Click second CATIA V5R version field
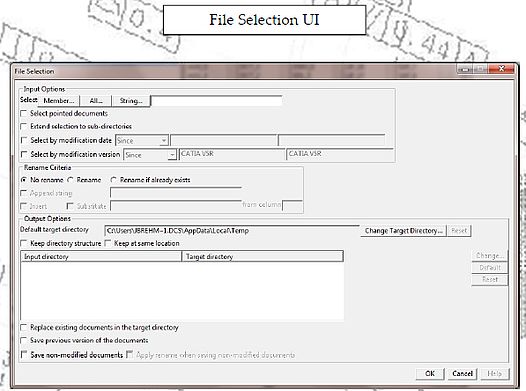Viewport: 526px width, 391px height. click(x=339, y=154)
